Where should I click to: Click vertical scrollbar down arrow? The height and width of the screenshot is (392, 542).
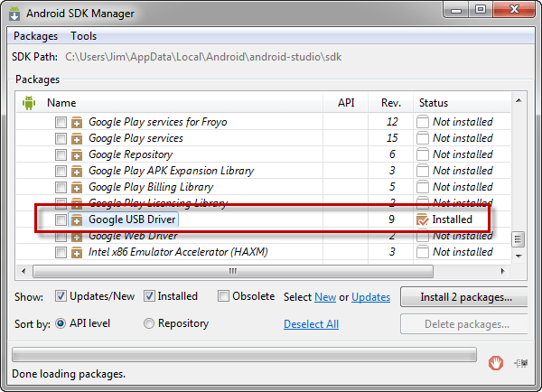(519, 257)
